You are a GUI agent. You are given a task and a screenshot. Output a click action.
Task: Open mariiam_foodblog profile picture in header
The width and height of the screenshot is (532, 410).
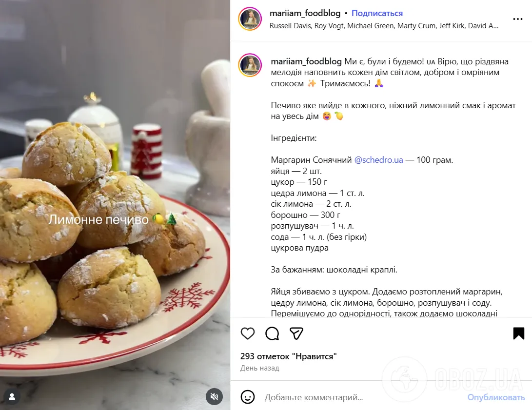(x=250, y=19)
